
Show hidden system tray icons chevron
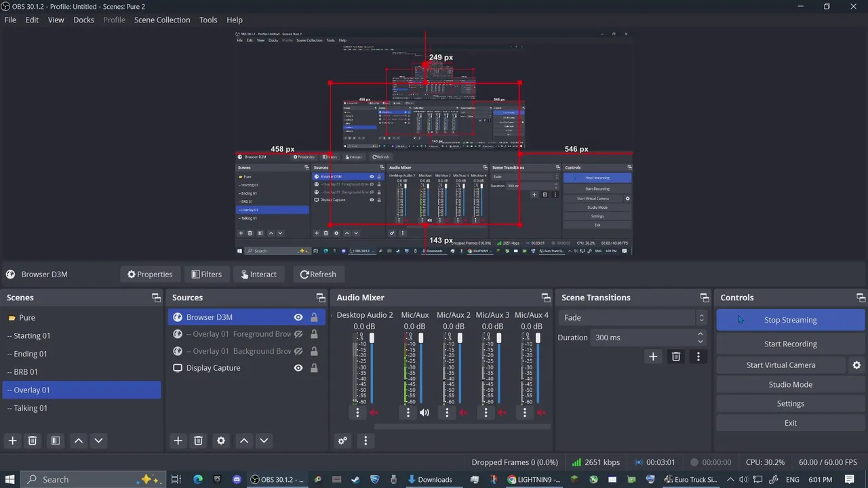[x=730, y=480]
